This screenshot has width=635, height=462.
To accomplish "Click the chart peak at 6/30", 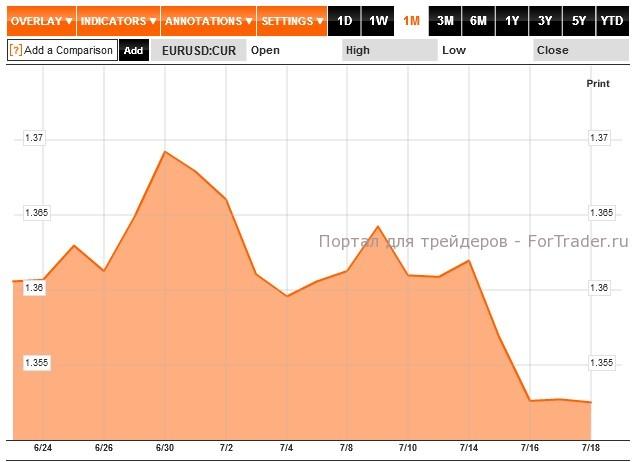I will (x=165, y=152).
